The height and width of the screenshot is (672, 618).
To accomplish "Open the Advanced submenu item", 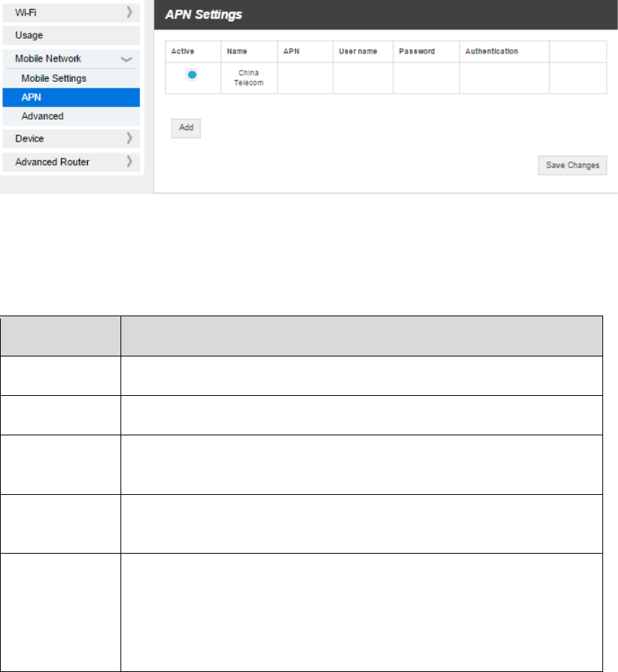I will pos(71,116).
